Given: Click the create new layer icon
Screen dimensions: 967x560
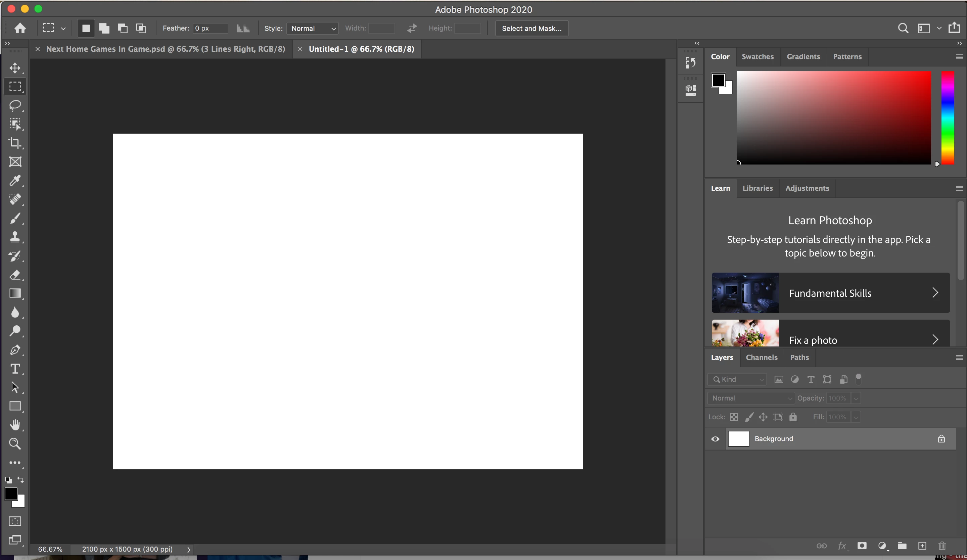Looking at the screenshot, I should [x=922, y=546].
